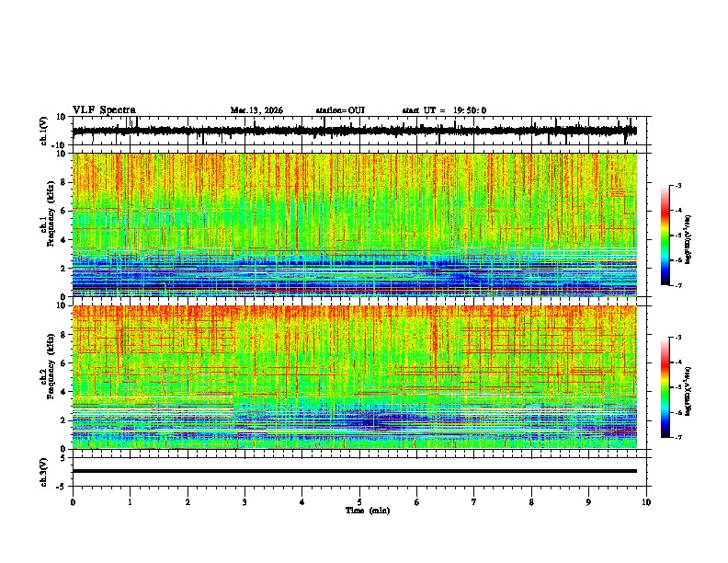Click time axis tick label "5"

click(x=359, y=502)
